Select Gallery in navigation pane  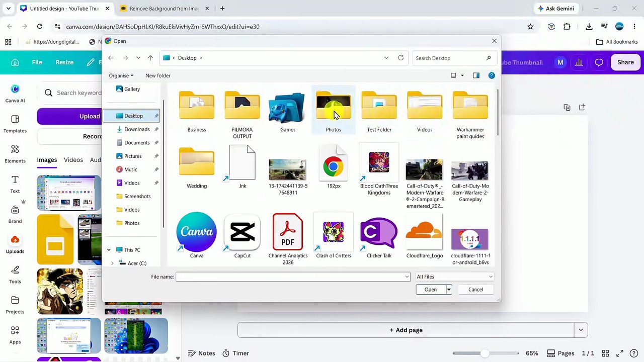point(131,89)
